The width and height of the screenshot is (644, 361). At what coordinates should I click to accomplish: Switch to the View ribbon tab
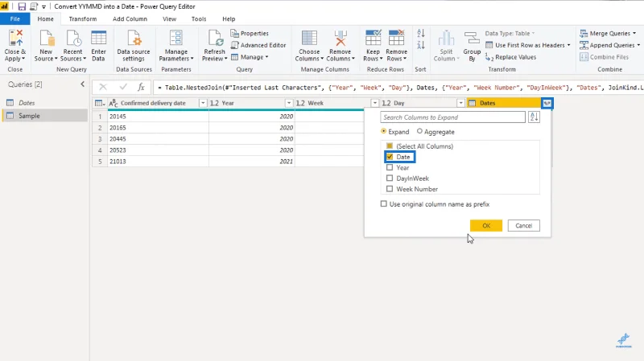169,18
